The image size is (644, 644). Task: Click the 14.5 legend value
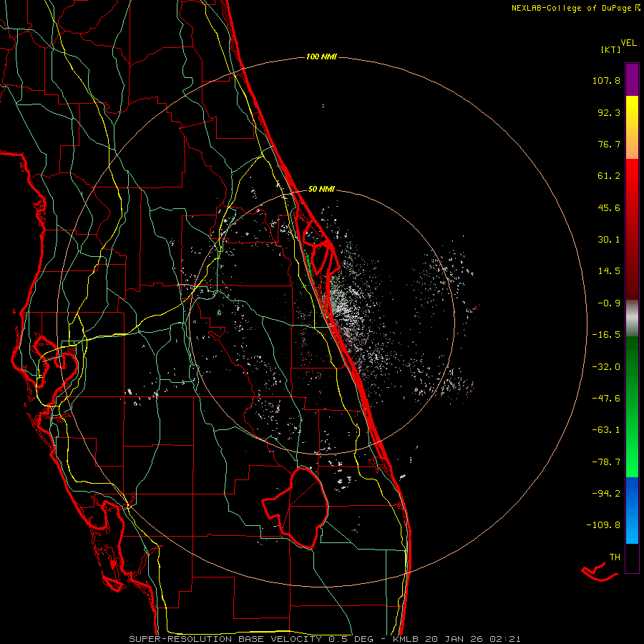pyautogui.click(x=609, y=271)
